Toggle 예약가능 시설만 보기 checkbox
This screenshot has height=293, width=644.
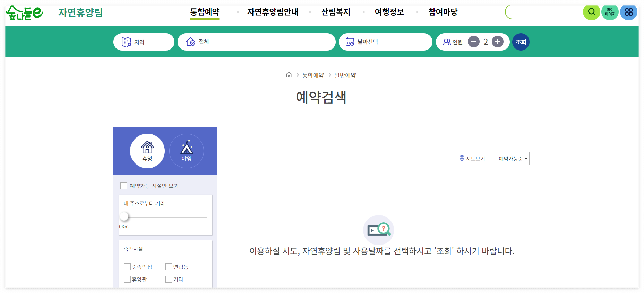(x=124, y=186)
